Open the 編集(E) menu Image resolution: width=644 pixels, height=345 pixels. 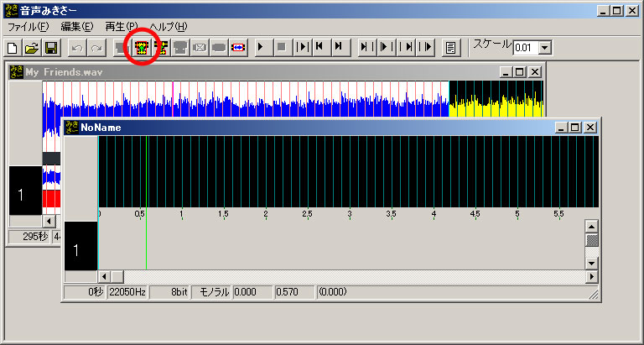pos(77,27)
